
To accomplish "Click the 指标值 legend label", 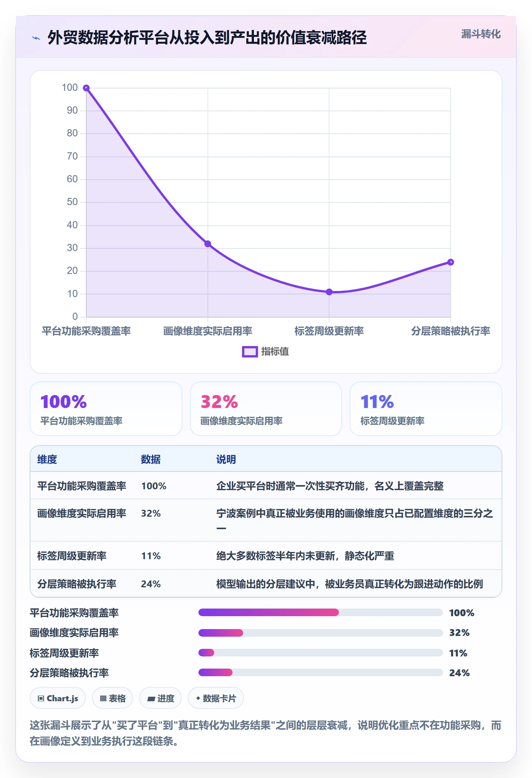I will click(x=275, y=352).
